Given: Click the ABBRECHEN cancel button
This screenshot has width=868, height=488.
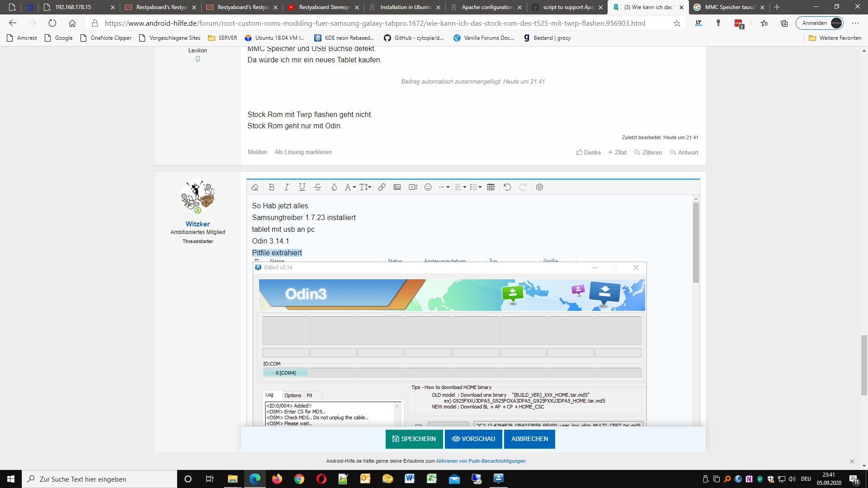Looking at the screenshot, I should coord(529,439).
